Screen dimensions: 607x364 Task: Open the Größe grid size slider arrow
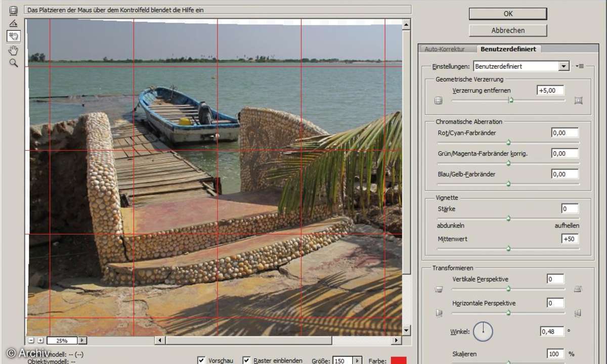[x=358, y=361]
